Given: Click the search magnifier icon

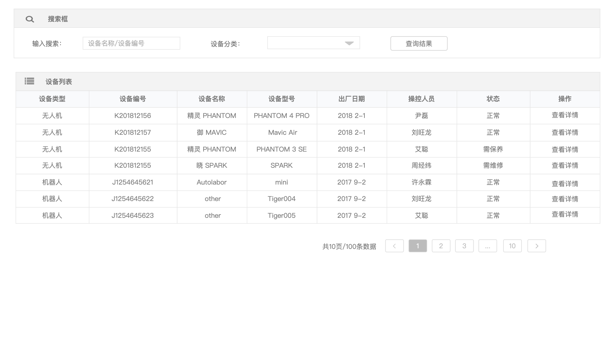Looking at the screenshot, I should (x=30, y=19).
